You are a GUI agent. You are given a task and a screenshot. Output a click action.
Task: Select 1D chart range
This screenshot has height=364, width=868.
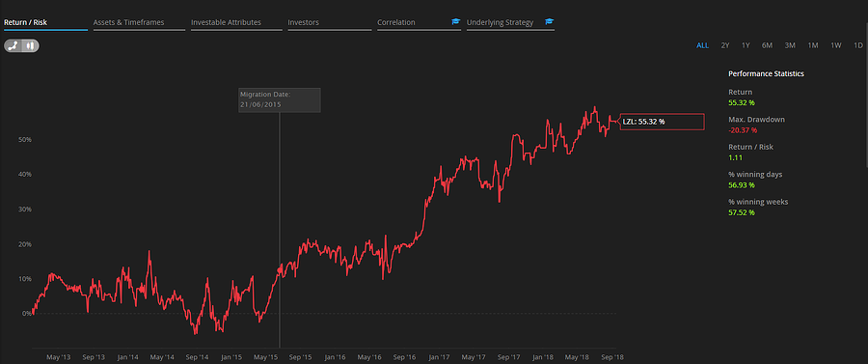pyautogui.click(x=858, y=45)
